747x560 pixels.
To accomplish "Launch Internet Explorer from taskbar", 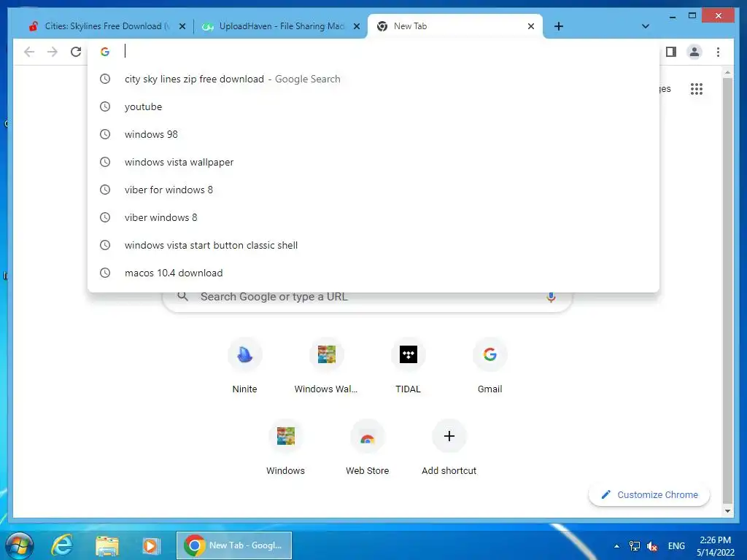I will pyautogui.click(x=63, y=545).
